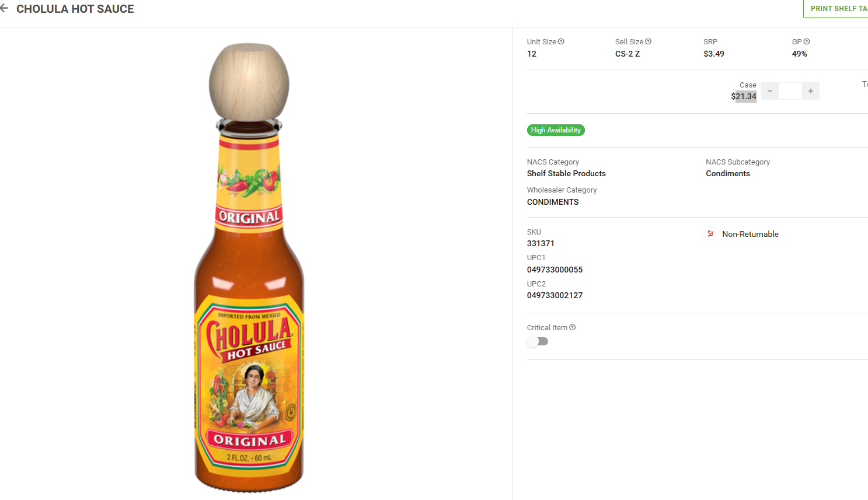
Task: Open the Critical Item help icon
Action: [x=573, y=327]
